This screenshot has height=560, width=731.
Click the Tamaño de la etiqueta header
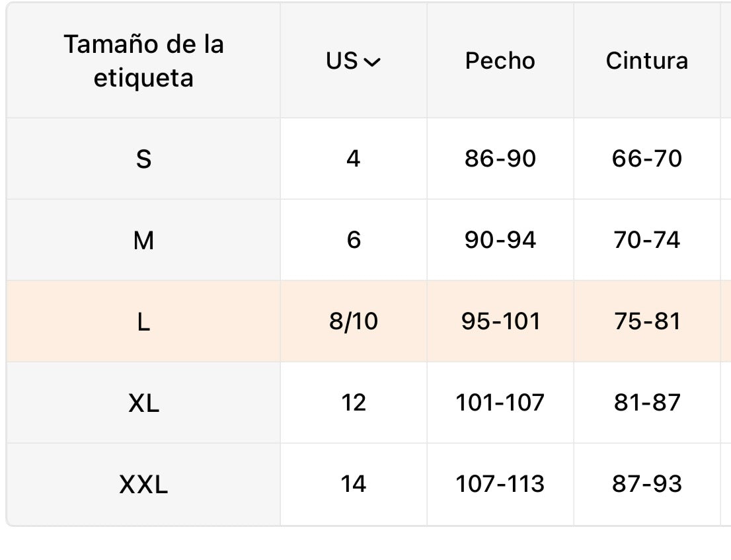point(143,61)
